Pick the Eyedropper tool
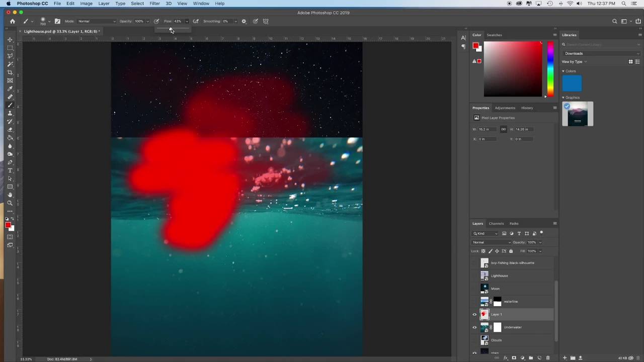Screen dimensions: 644x362 pos(10,89)
